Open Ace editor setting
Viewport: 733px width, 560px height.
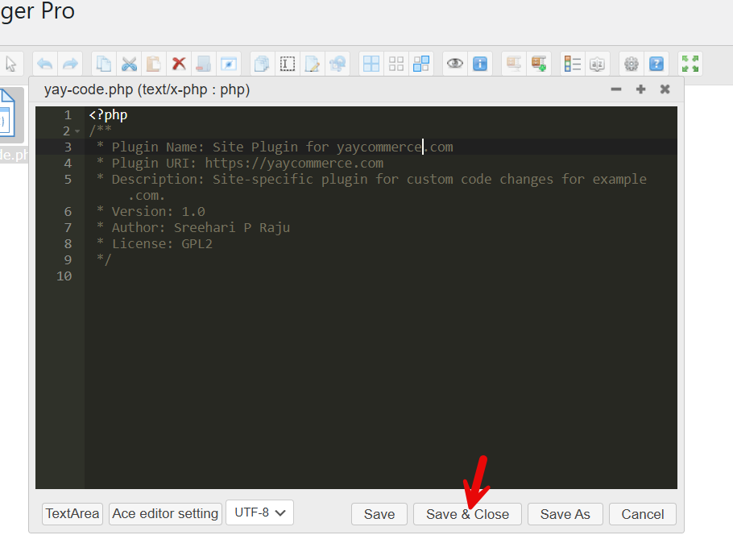(165, 513)
